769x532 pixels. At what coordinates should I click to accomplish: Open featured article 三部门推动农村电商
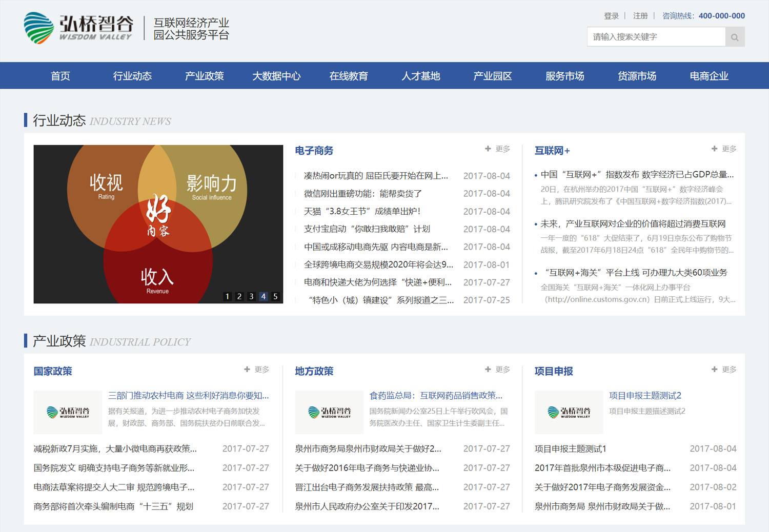click(x=189, y=396)
